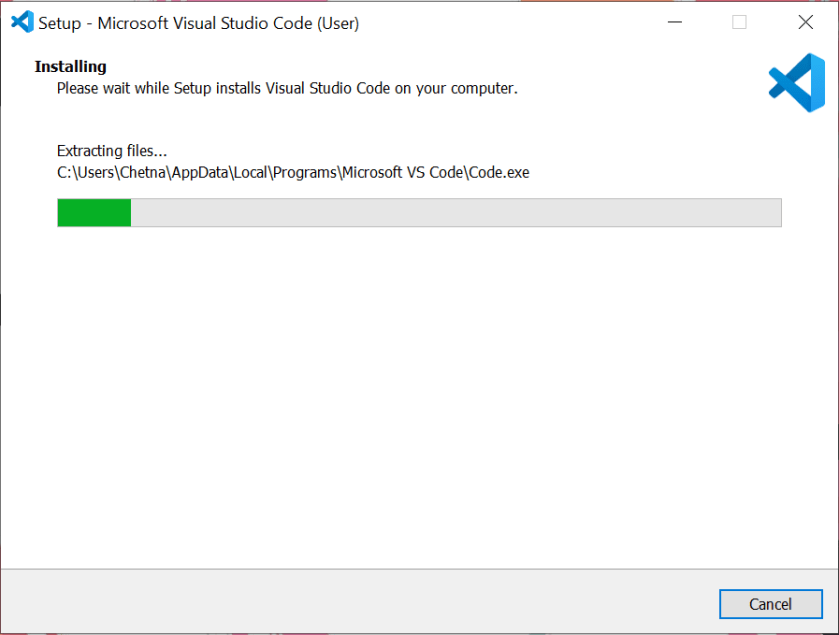Viewport: 839px width, 635px height.
Task: Click the Setup window title text
Action: pos(197,23)
